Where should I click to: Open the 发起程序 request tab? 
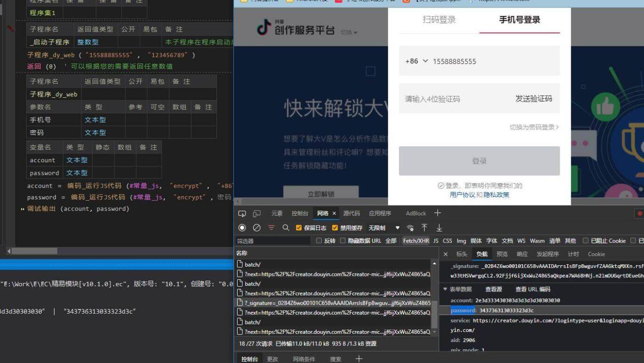pyautogui.click(x=548, y=254)
